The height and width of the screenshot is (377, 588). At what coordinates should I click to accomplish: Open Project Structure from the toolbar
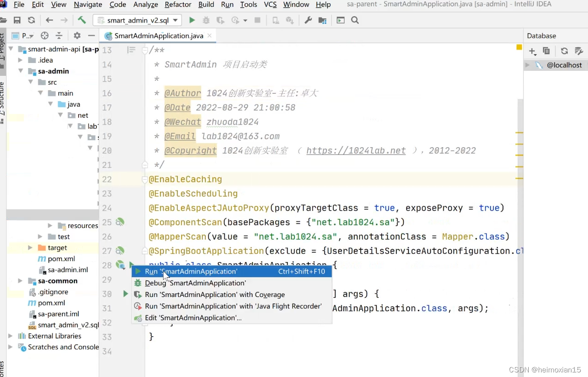[x=322, y=20]
